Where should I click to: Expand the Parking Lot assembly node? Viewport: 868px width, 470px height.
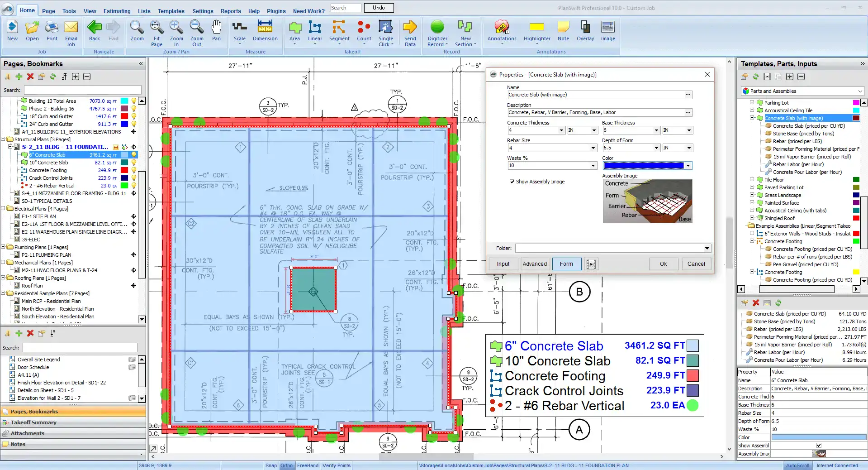pos(752,102)
